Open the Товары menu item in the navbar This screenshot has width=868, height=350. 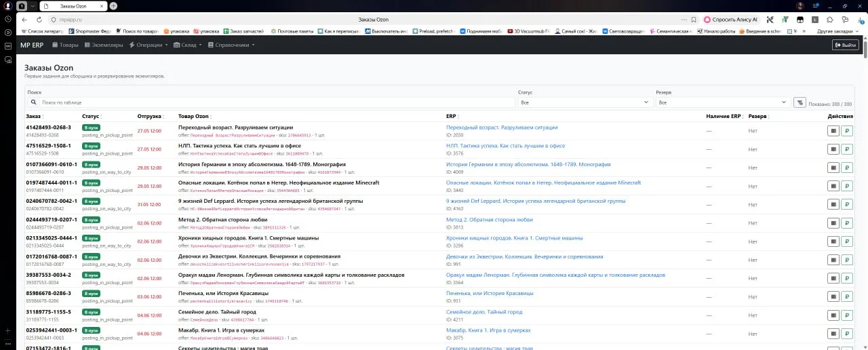(x=65, y=45)
